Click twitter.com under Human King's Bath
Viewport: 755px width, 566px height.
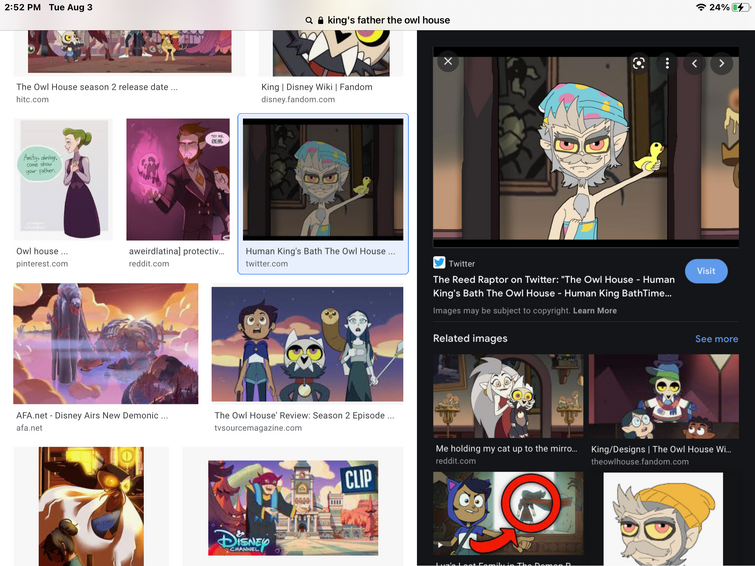pyautogui.click(x=267, y=264)
